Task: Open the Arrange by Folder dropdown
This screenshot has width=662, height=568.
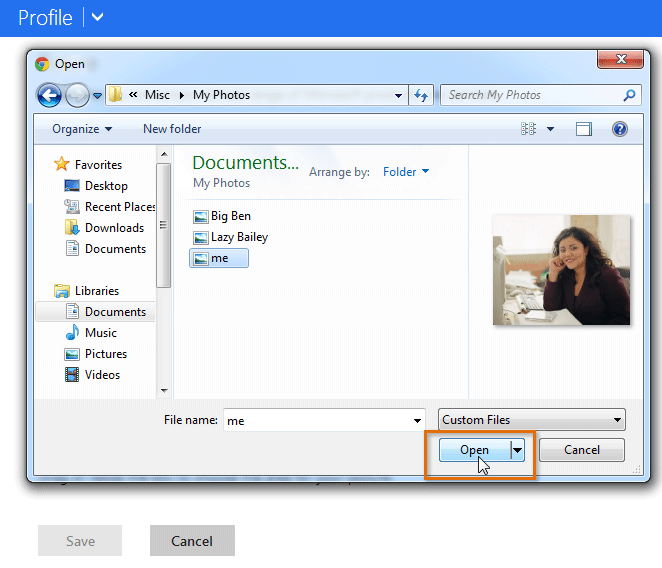Action: coord(406,172)
